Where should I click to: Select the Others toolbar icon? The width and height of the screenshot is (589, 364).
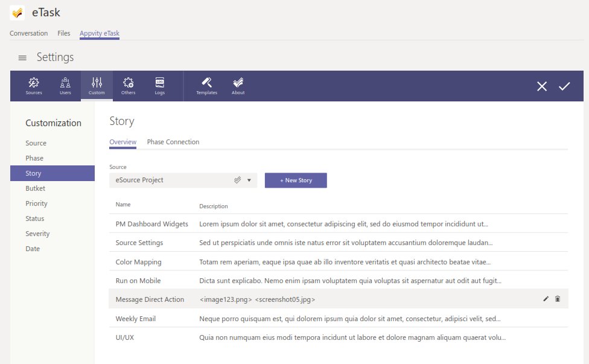tap(128, 86)
